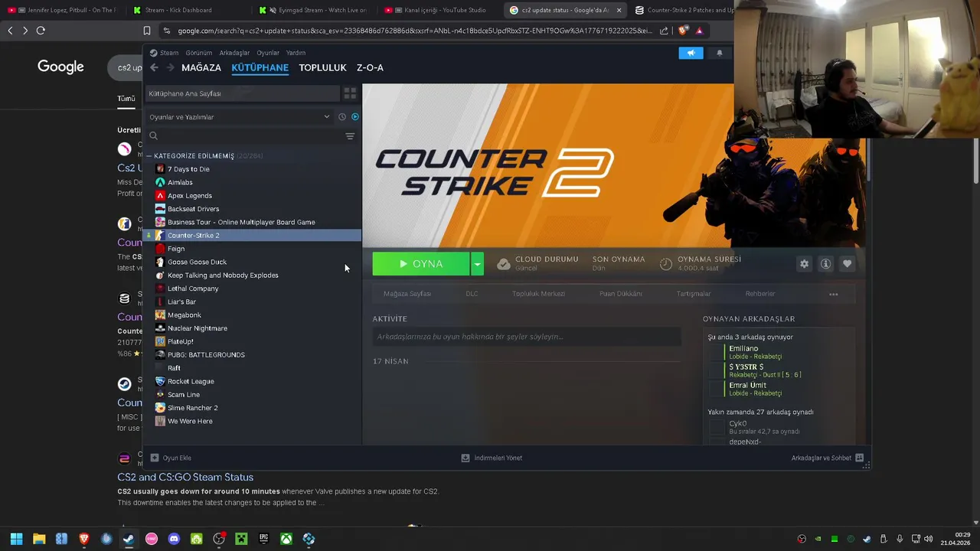Open Arkadaşlar ve Sohbet chat
The image size is (980, 551).
[x=828, y=458]
